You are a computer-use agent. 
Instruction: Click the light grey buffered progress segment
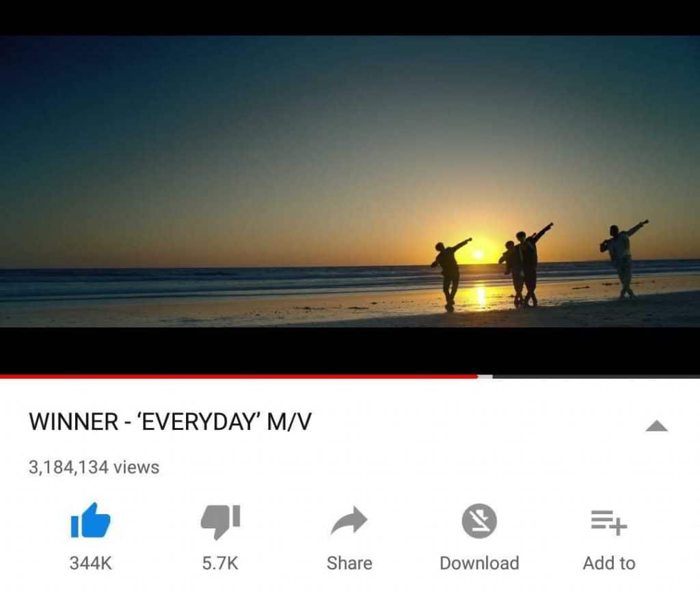click(485, 377)
